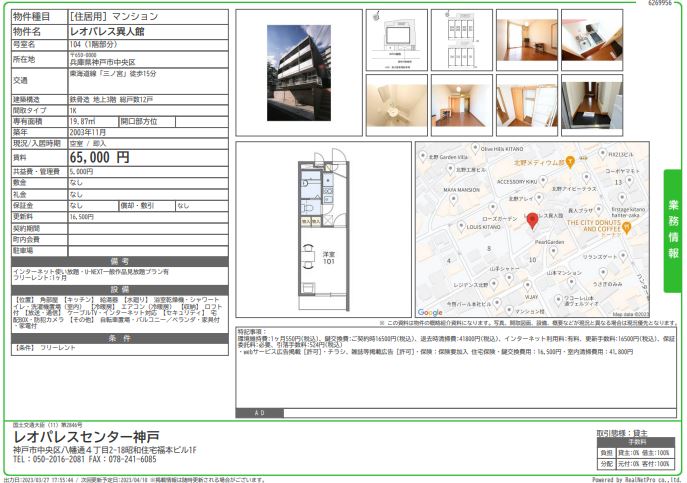Select the Olive Hills KITANO map pin
Viewport: 687px width, 483px height.
(x=475, y=148)
